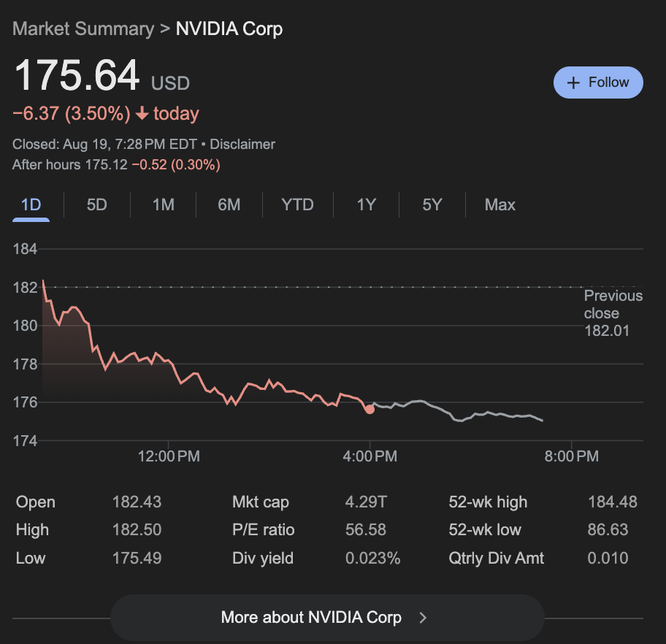
Task: Click the Mkt cap value 4.29T
Action: (366, 502)
